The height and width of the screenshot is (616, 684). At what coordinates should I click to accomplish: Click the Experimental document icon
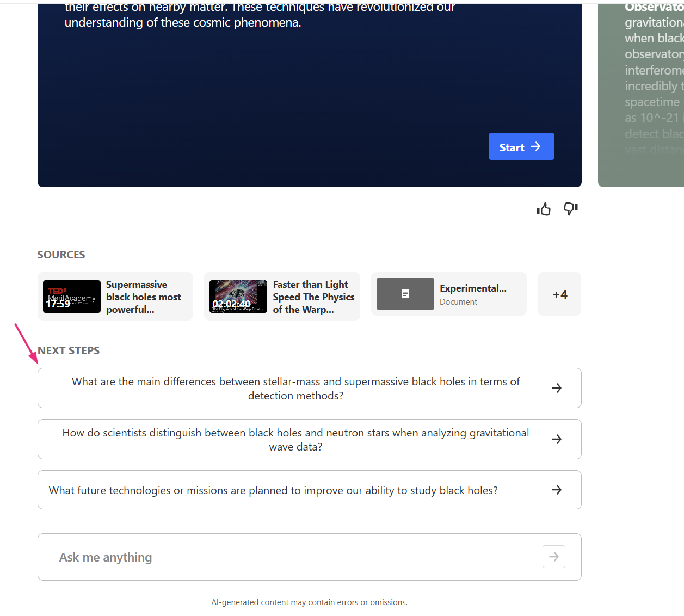click(x=405, y=294)
